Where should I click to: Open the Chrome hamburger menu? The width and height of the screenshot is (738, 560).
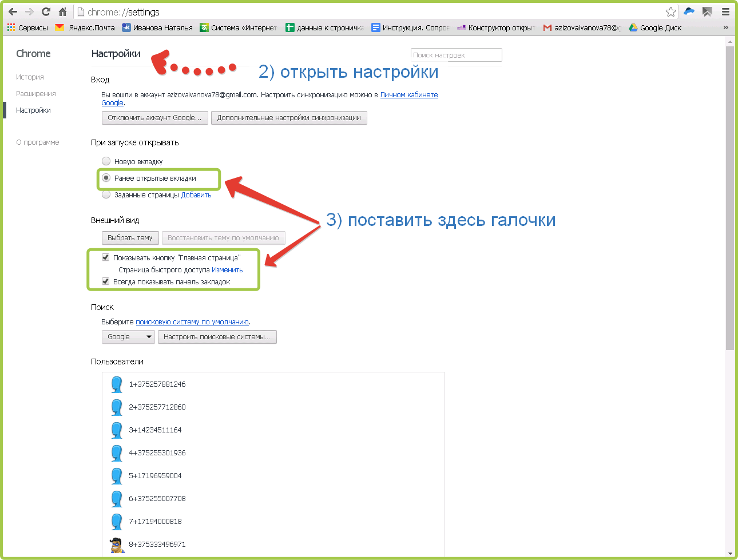725,11
